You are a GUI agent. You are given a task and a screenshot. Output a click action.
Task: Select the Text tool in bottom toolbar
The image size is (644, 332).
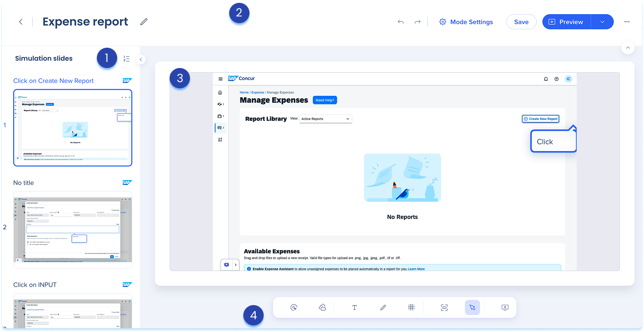click(354, 307)
